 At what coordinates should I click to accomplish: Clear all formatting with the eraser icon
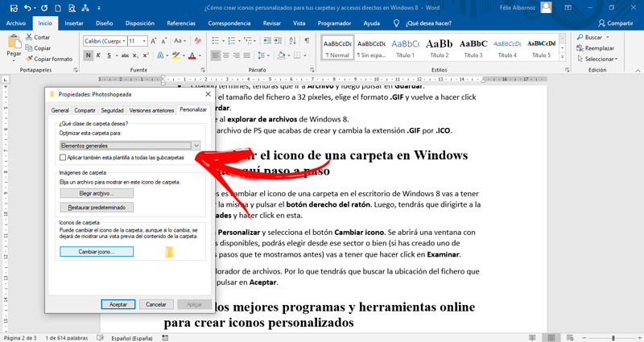(x=198, y=41)
